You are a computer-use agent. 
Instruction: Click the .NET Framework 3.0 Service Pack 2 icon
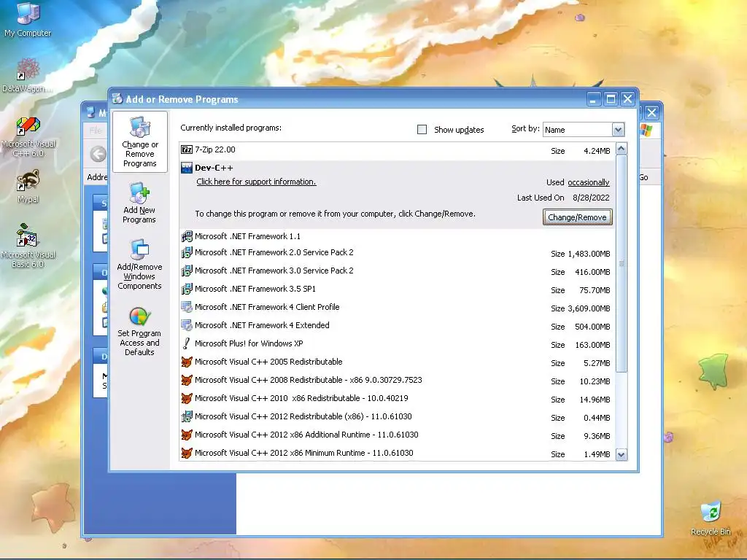pyautogui.click(x=187, y=271)
